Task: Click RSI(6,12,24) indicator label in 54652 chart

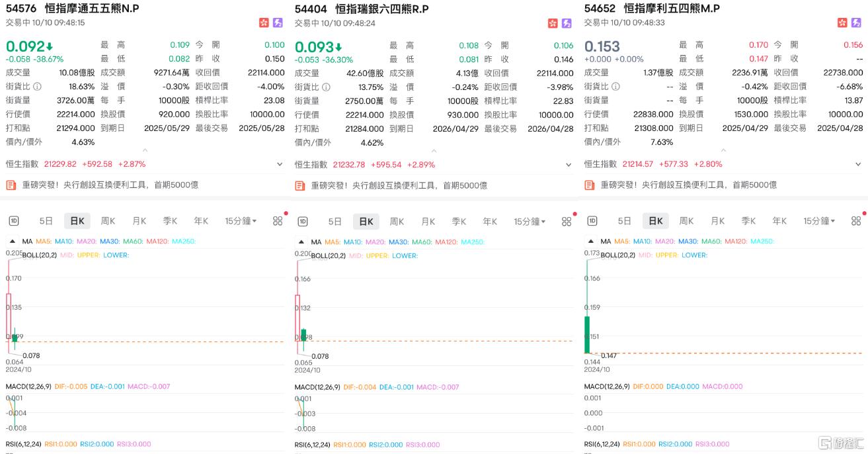Action: pyautogui.click(x=602, y=444)
